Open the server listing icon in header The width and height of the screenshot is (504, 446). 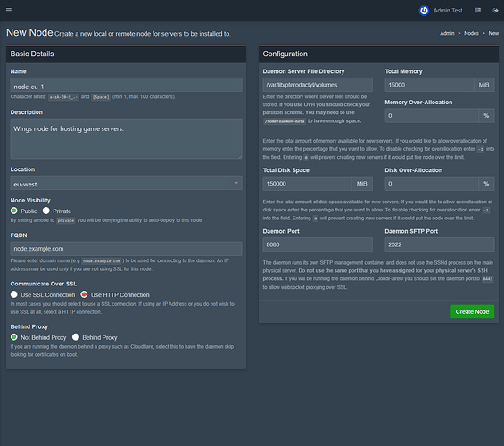tap(477, 11)
